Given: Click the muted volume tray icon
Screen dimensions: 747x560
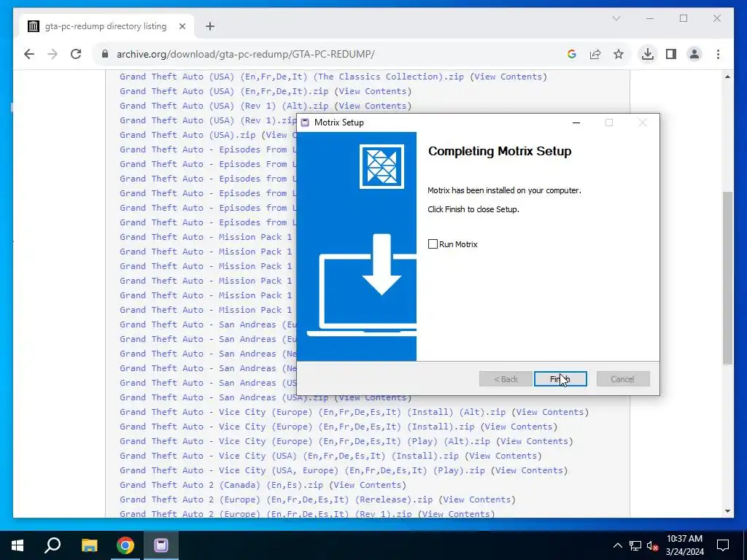Looking at the screenshot, I should 652,545.
